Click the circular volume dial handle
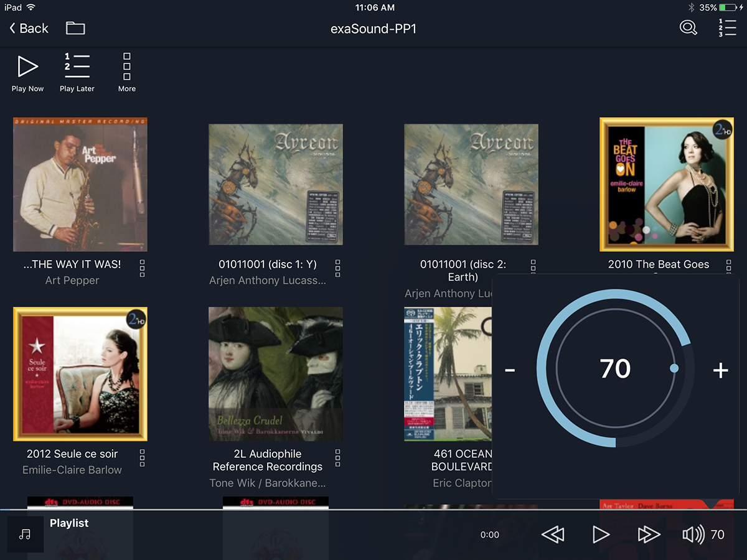The width and height of the screenshot is (747, 560). click(x=674, y=369)
